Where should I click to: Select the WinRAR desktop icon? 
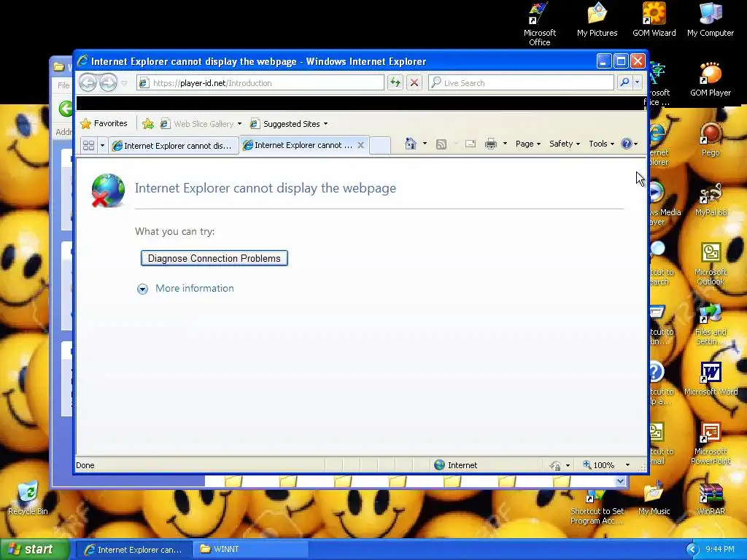(711, 499)
